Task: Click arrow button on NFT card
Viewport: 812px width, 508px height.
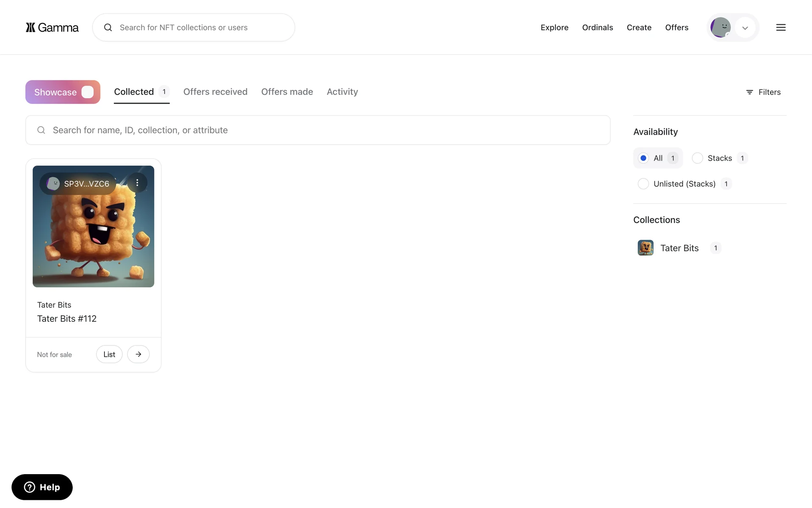Action: tap(138, 354)
